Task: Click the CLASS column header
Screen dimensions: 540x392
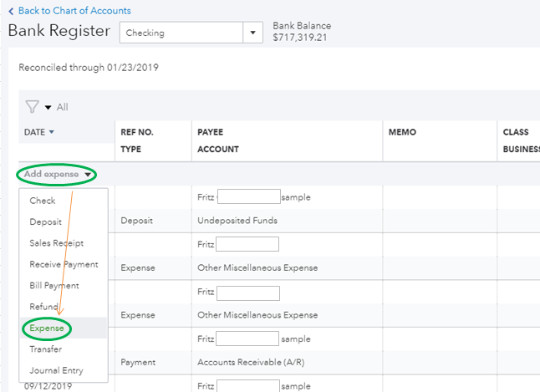Action: (x=516, y=132)
